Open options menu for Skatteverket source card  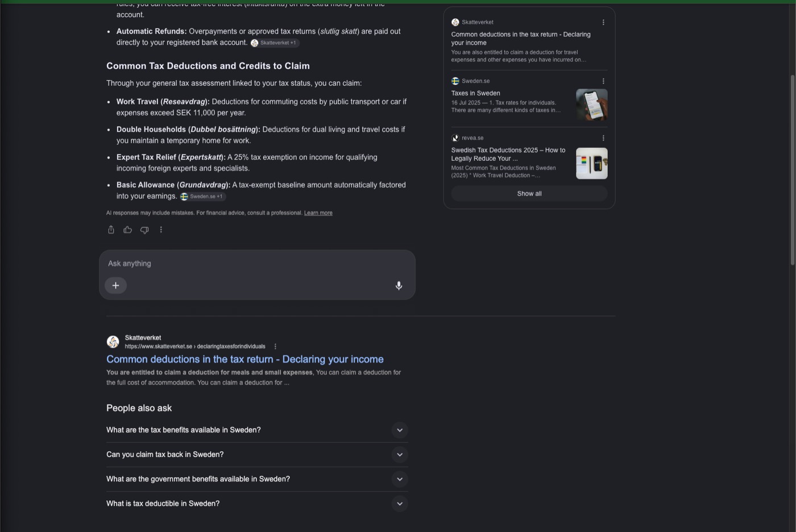[603, 22]
